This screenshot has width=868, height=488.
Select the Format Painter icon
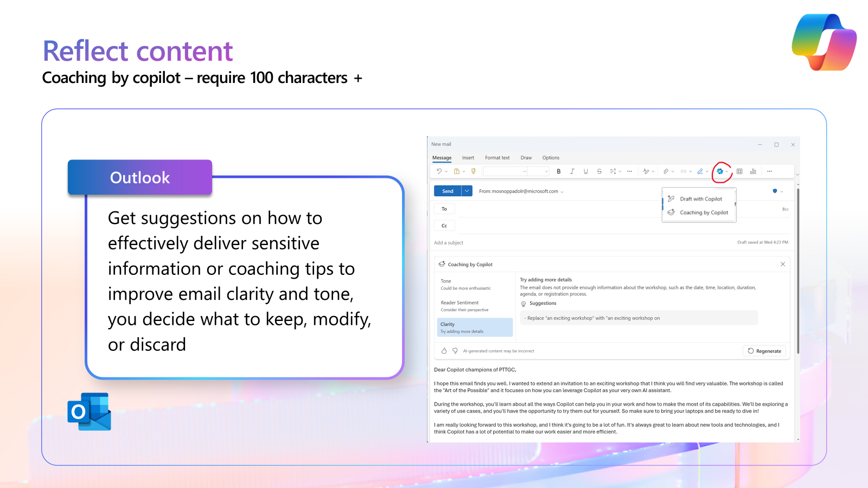tap(474, 171)
